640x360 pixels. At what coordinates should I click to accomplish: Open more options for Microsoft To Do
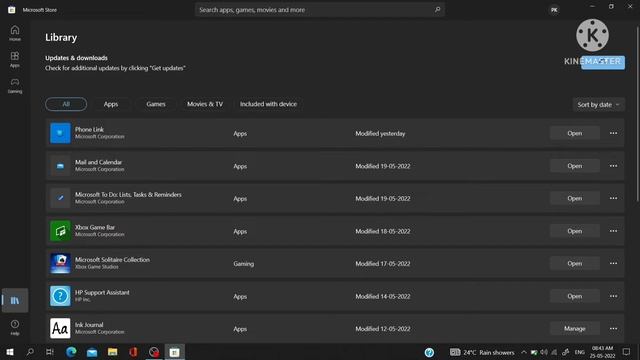[x=613, y=198]
